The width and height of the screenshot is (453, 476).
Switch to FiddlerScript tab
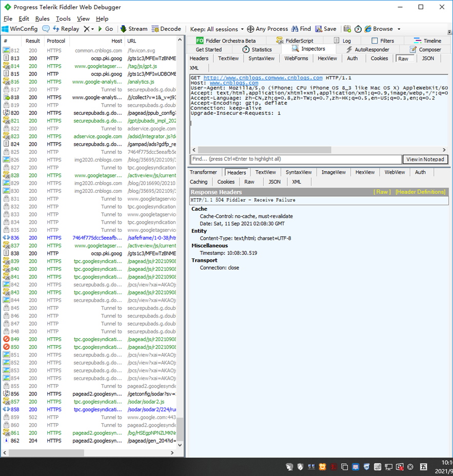pyautogui.click(x=295, y=41)
